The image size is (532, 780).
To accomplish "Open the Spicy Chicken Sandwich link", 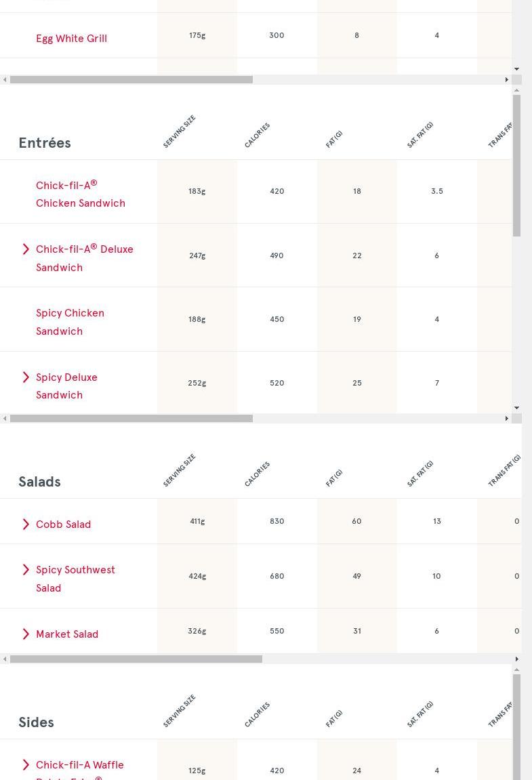I will pyautogui.click(x=70, y=322).
